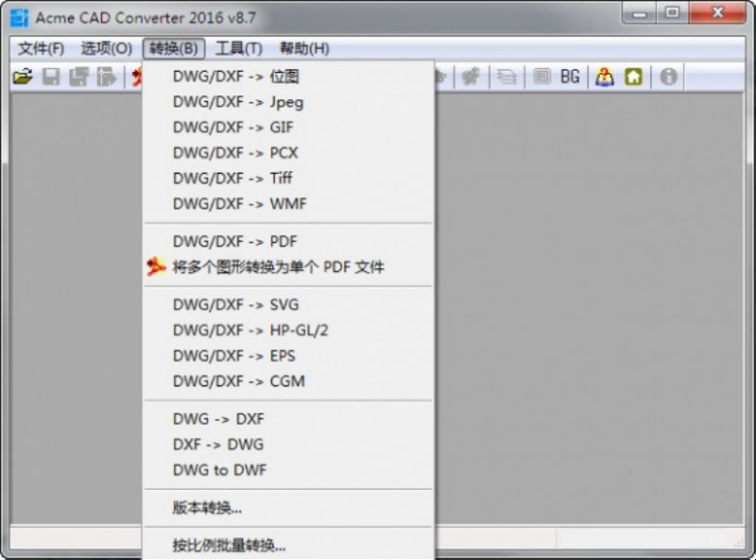Click the greyed-out save disk icon
756x560 pixels.
(x=51, y=76)
